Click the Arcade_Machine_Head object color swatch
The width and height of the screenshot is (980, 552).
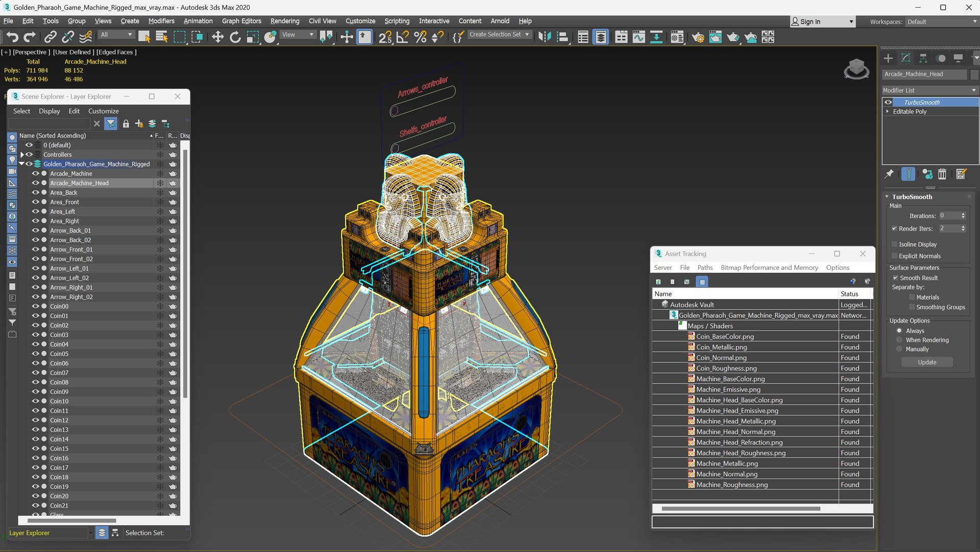pyautogui.click(x=973, y=74)
